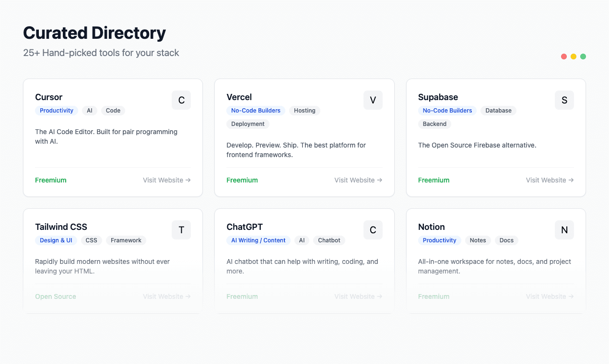Open Visit Website link on the Vercel card

(358, 180)
